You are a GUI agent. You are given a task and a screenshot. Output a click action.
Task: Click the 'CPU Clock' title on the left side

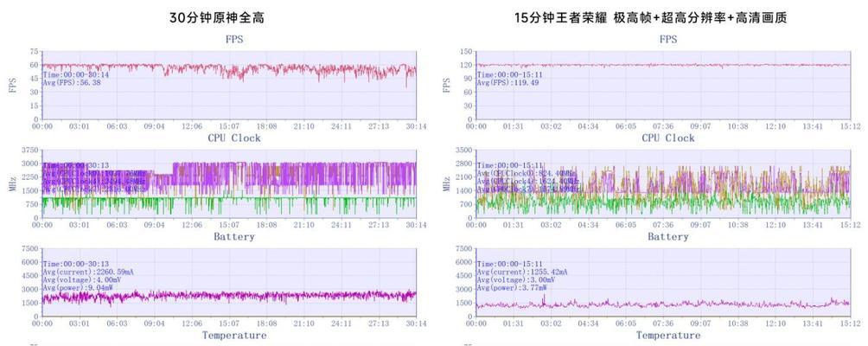point(234,138)
